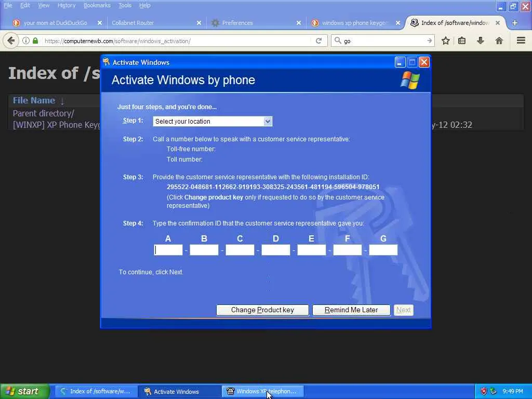Open the Tools menu
Image resolution: width=532 pixels, height=399 pixels.
[x=125, y=5]
